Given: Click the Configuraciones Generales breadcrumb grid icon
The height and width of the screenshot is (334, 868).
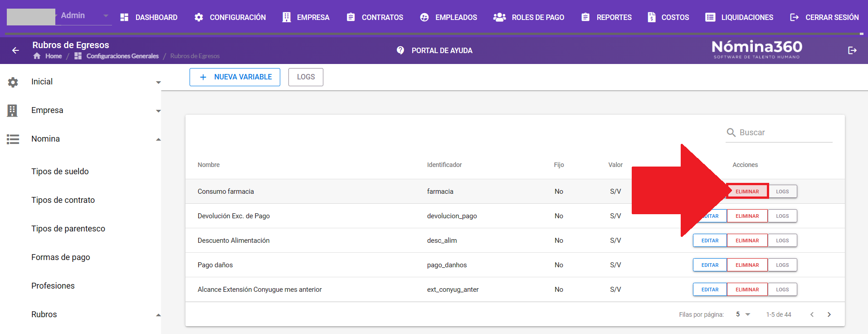Looking at the screenshot, I should pyautogui.click(x=78, y=56).
